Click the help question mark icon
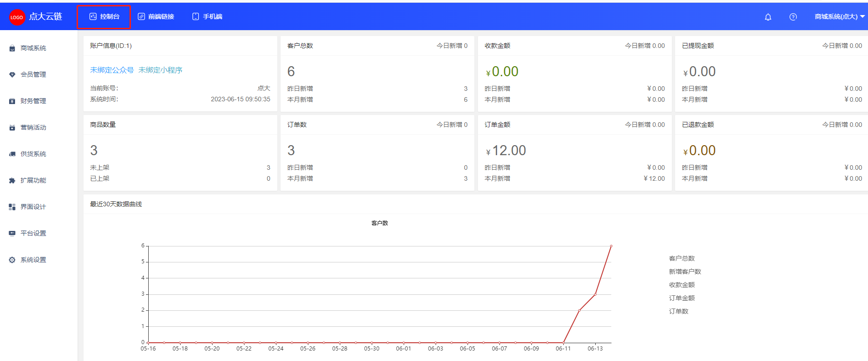 [793, 17]
